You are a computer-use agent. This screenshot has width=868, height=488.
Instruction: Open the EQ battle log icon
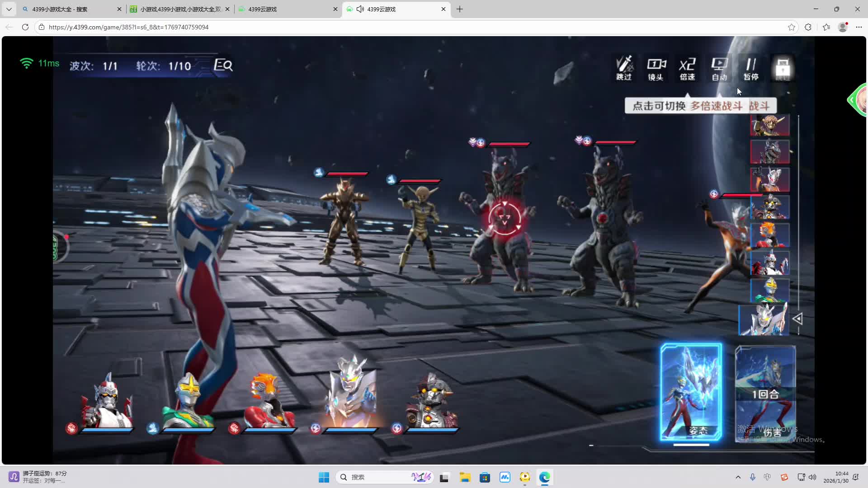(x=223, y=65)
